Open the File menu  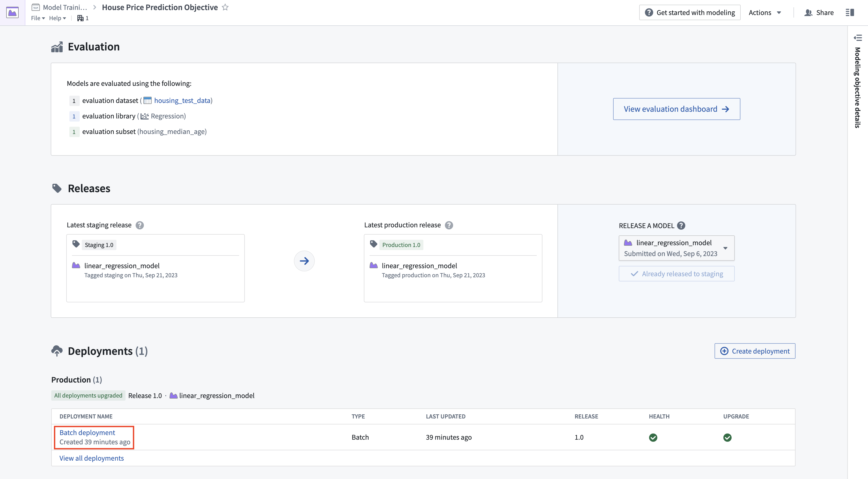pyautogui.click(x=38, y=18)
